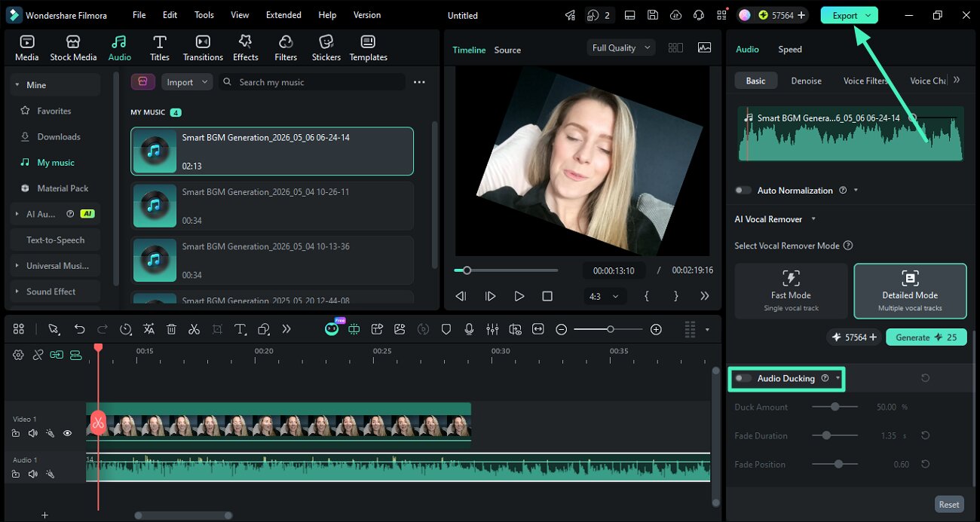Open the Media tab
980x522 pixels.
27,48
